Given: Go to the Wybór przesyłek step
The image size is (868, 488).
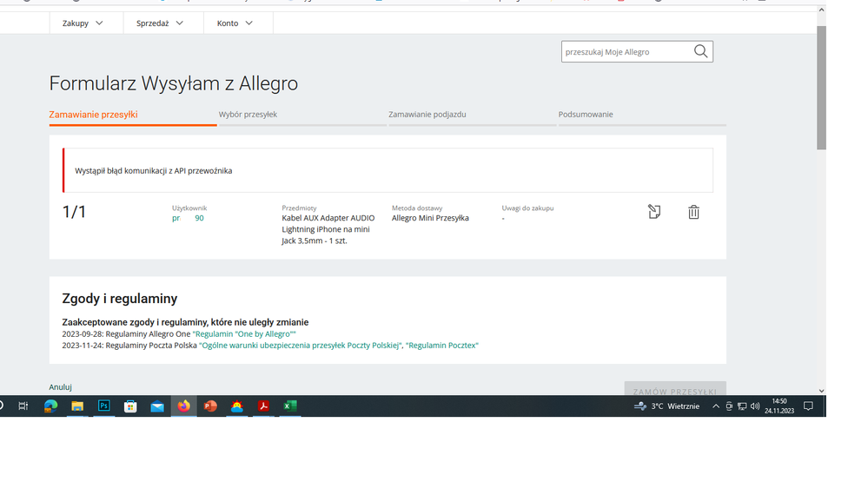Looking at the screenshot, I should 248,115.
